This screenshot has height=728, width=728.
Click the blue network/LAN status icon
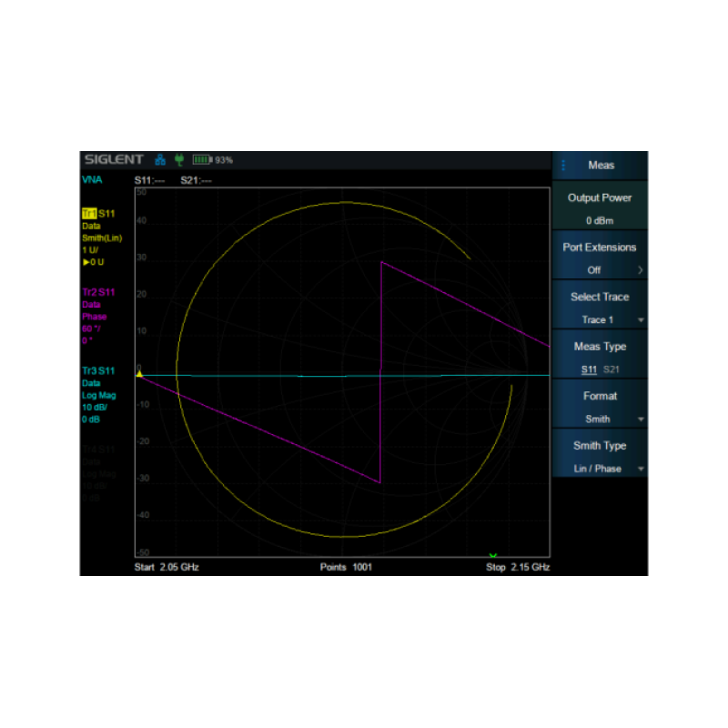click(x=160, y=159)
